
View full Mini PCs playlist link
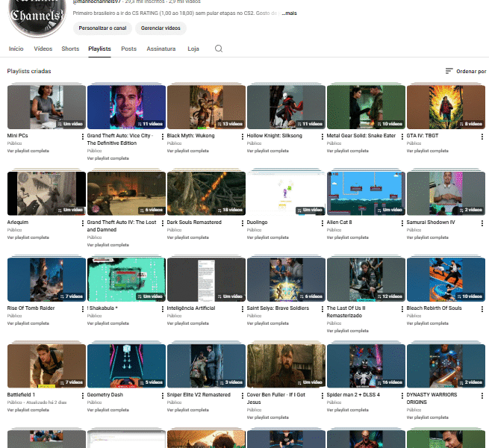click(28, 151)
